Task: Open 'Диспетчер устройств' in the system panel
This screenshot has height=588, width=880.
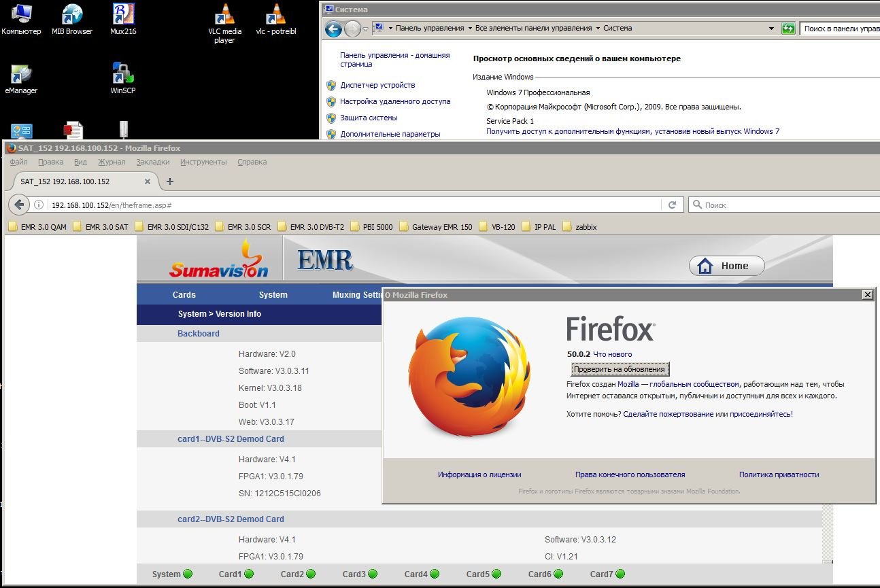Action: [377, 85]
